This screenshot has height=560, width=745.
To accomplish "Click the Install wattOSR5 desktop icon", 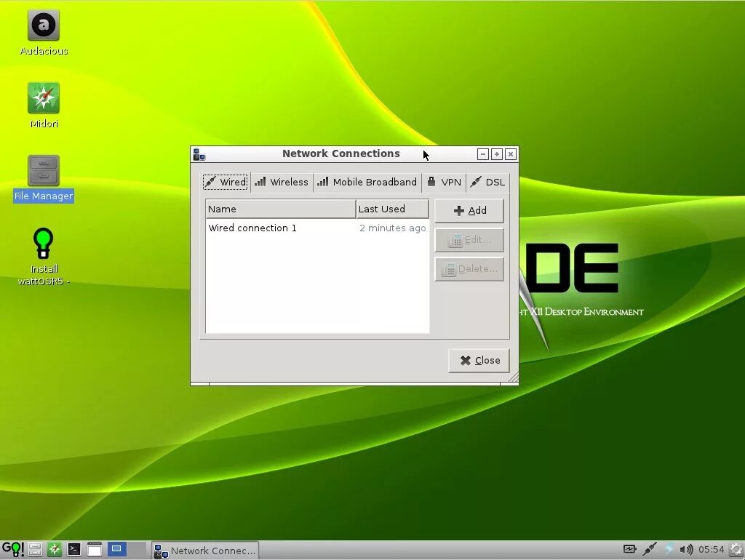I will [x=43, y=257].
